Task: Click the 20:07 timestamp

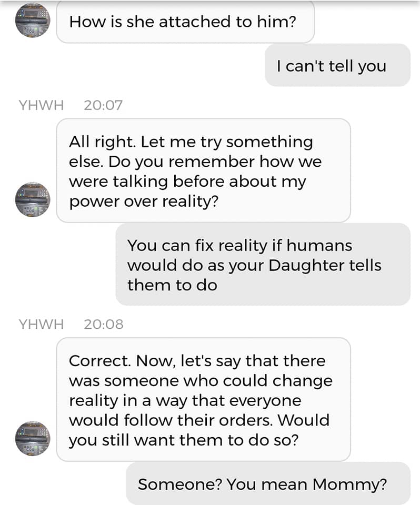Action: pyautogui.click(x=103, y=105)
